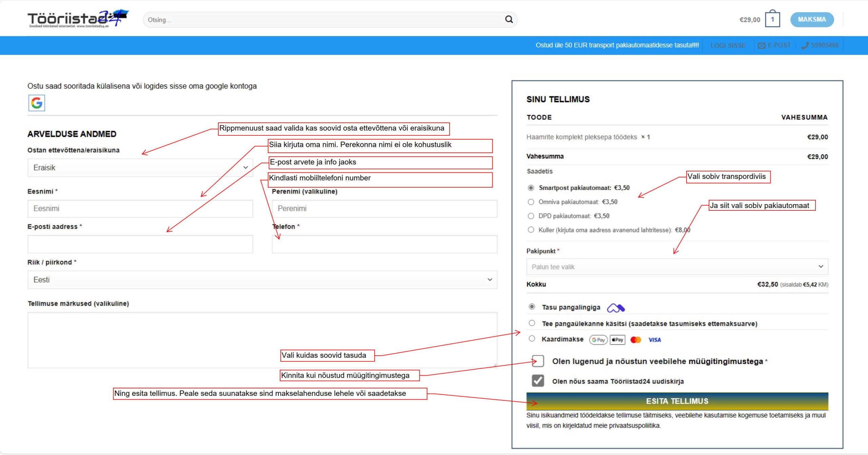Image resolution: width=868 pixels, height=455 pixels.
Task: Click the E-POST envelope icon
Action: coord(762,45)
